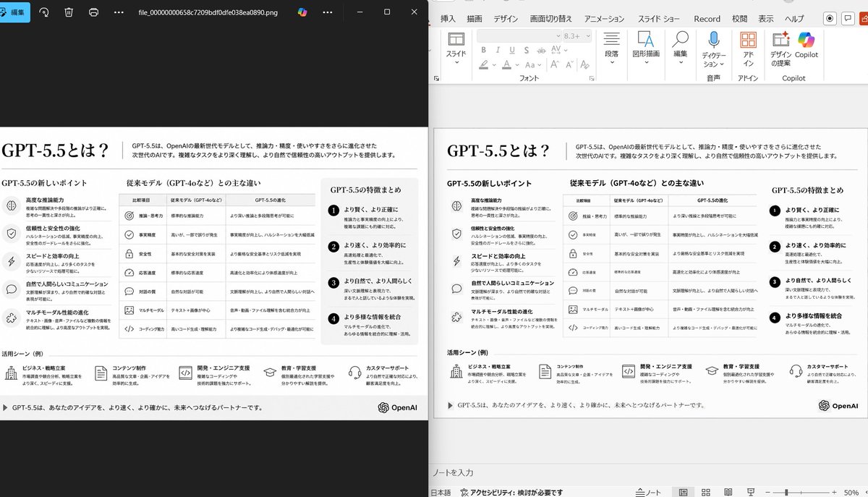The height and width of the screenshot is (497, 868).
Task: Click the trash icon to delete the image
Action: coord(68,12)
